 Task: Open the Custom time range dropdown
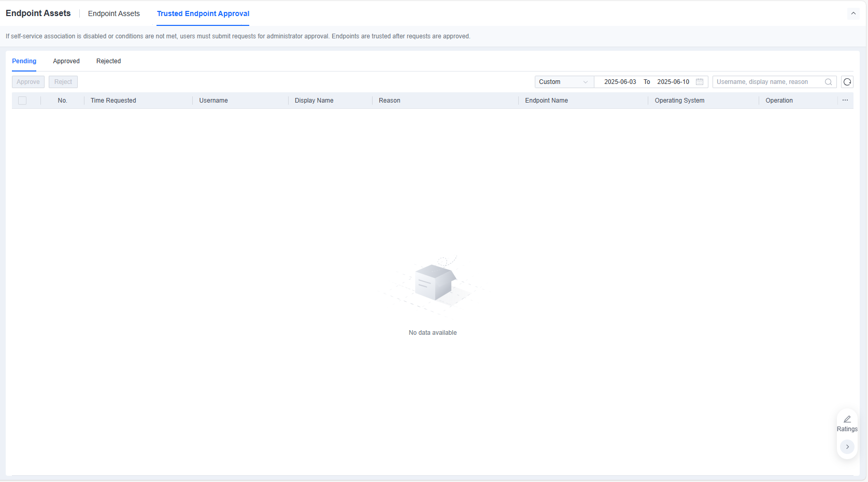pos(564,82)
